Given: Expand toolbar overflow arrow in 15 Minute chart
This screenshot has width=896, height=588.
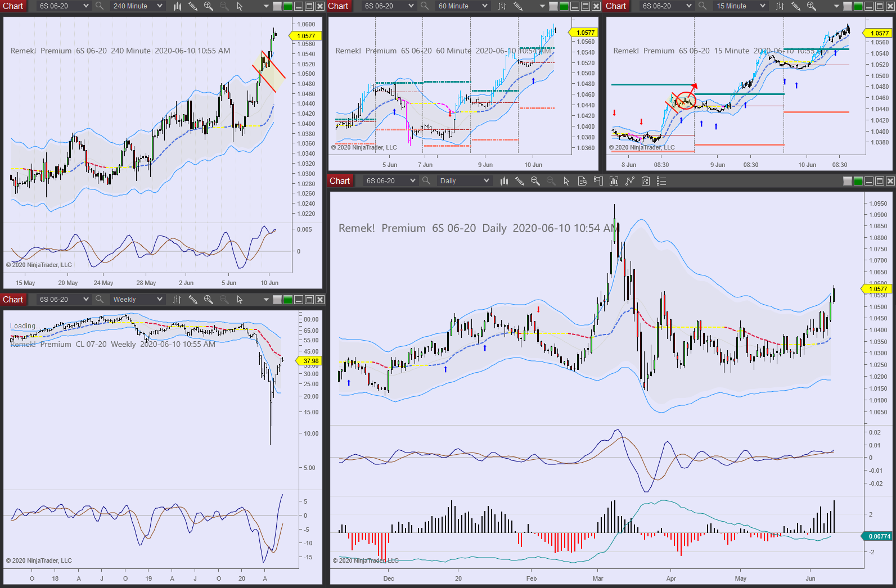Looking at the screenshot, I should tap(836, 6).
